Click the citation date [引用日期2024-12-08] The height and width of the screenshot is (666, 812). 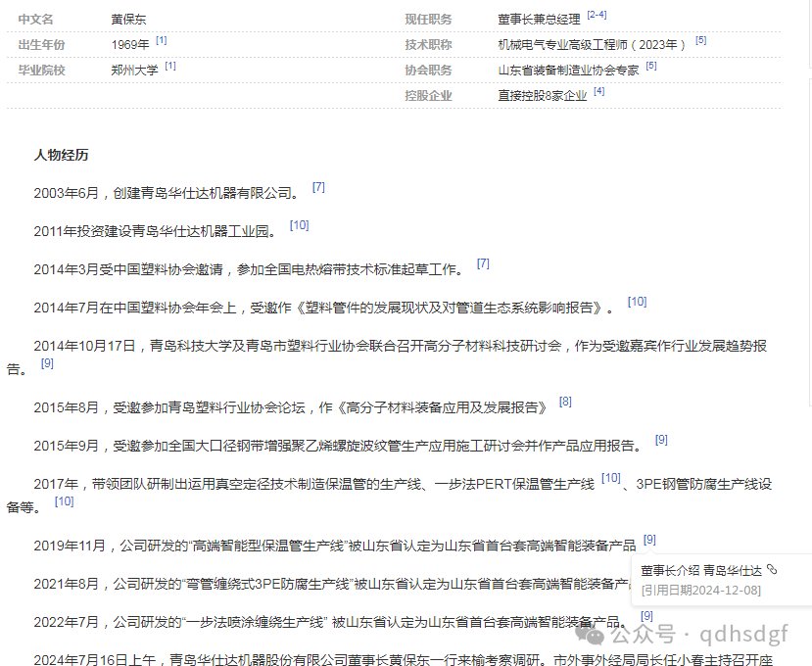[x=701, y=591]
